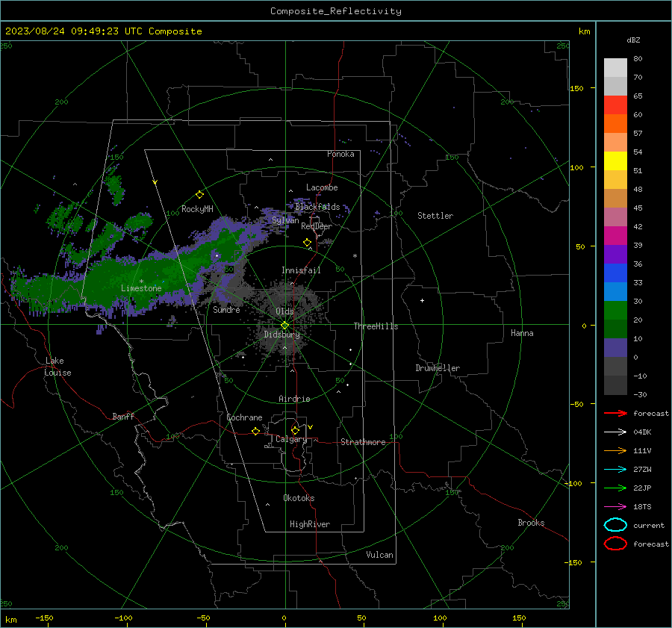This screenshot has width=672, height=628.
Task: Click the Ponoka town label
Action: (x=340, y=155)
